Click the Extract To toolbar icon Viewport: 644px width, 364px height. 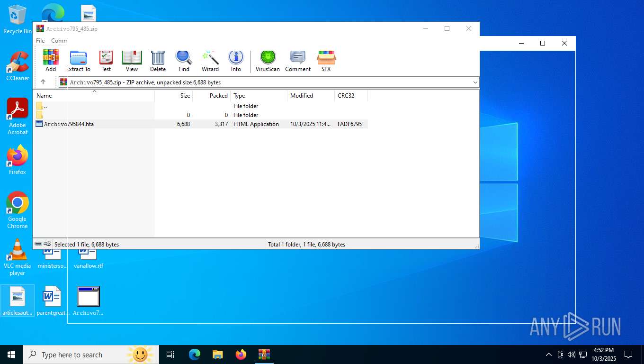(x=78, y=61)
